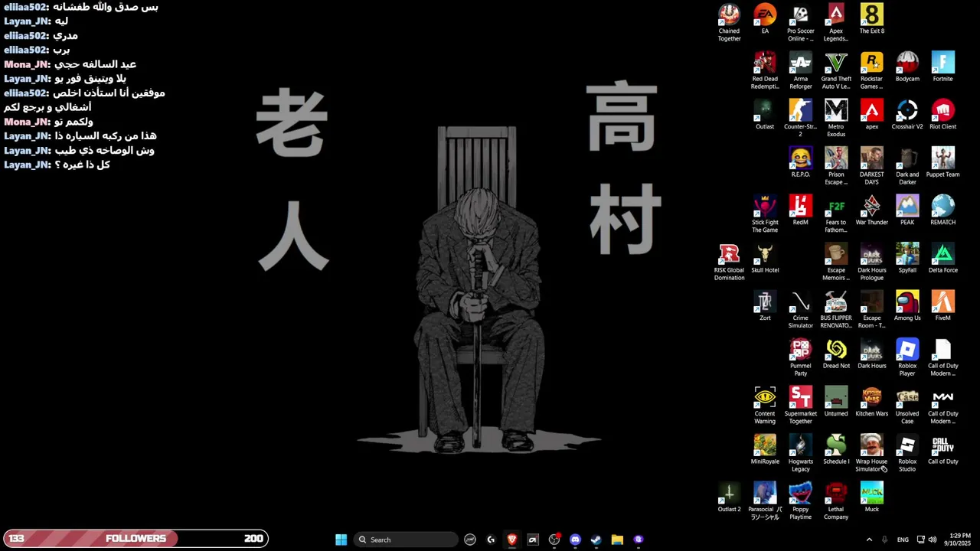Launch Hogwarts Legacy icon
Viewport: 980px width, 551px height.
point(800,453)
